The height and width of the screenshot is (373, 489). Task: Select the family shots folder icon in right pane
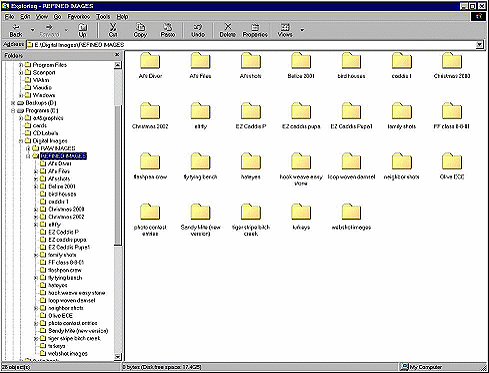coord(401,111)
